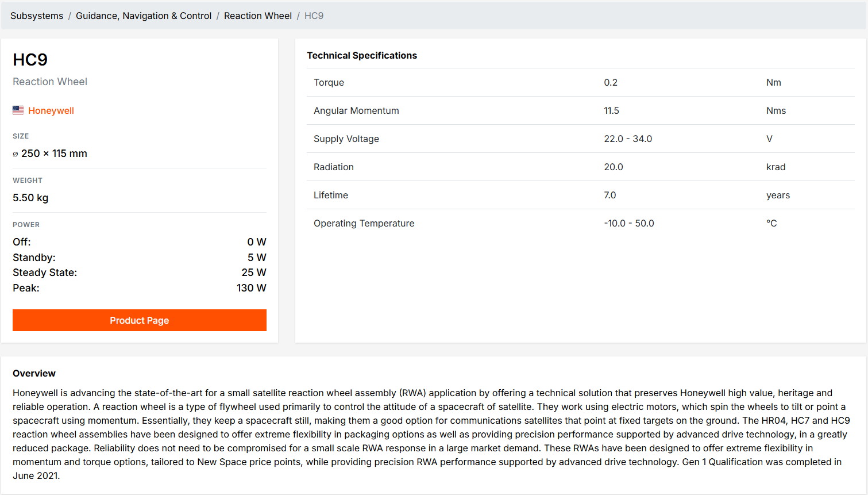Click the Overview section heading
Image resolution: width=868 pixels, height=495 pixels.
coord(34,373)
